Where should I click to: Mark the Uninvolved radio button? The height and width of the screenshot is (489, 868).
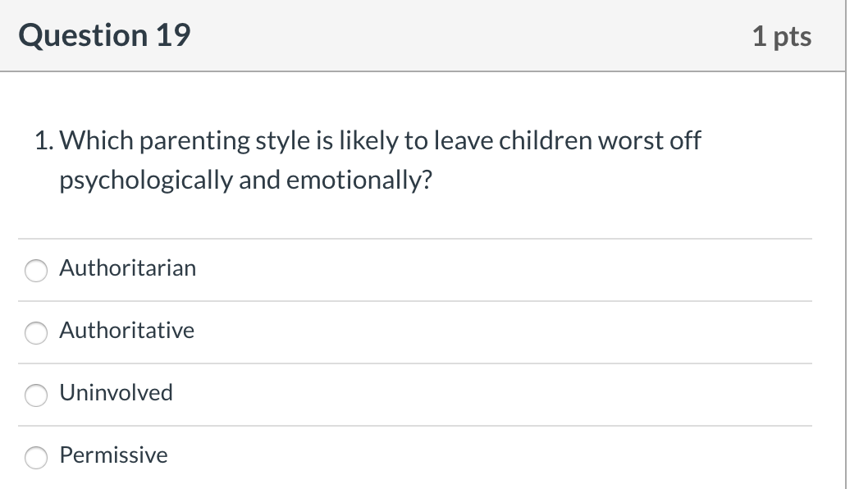[x=36, y=395]
